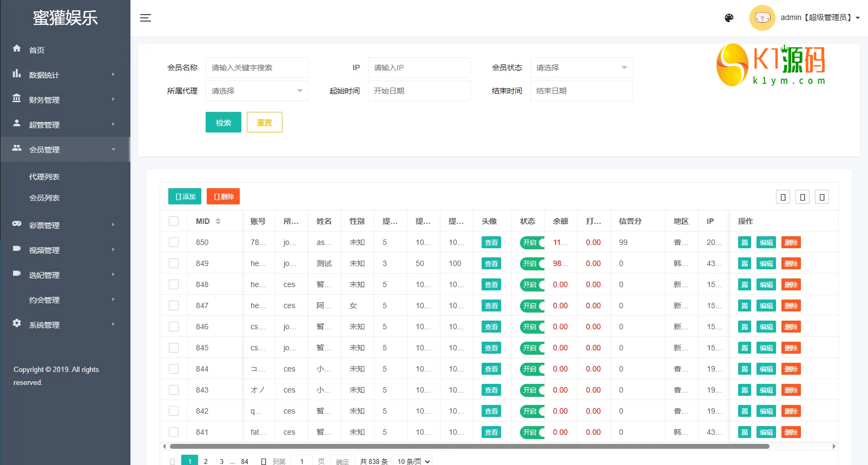
Task: Click the bar chart icon for 数据统计
Action: (x=17, y=74)
